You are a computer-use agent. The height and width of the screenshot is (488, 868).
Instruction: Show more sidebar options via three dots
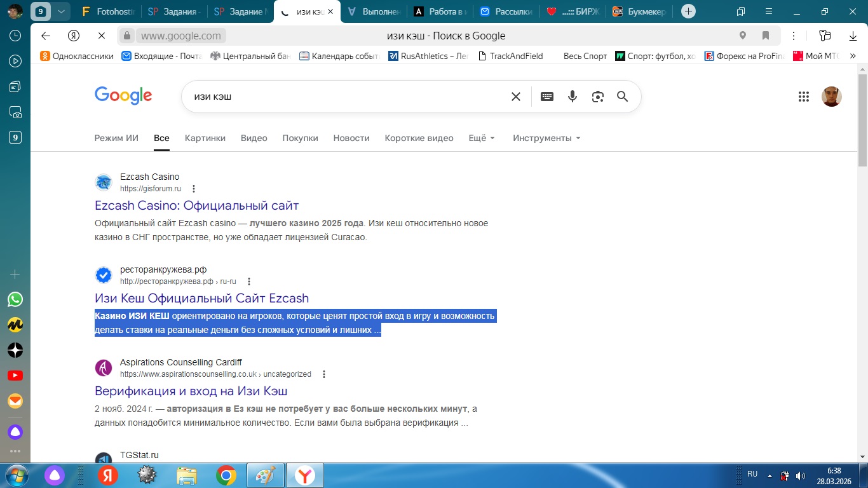click(15, 452)
